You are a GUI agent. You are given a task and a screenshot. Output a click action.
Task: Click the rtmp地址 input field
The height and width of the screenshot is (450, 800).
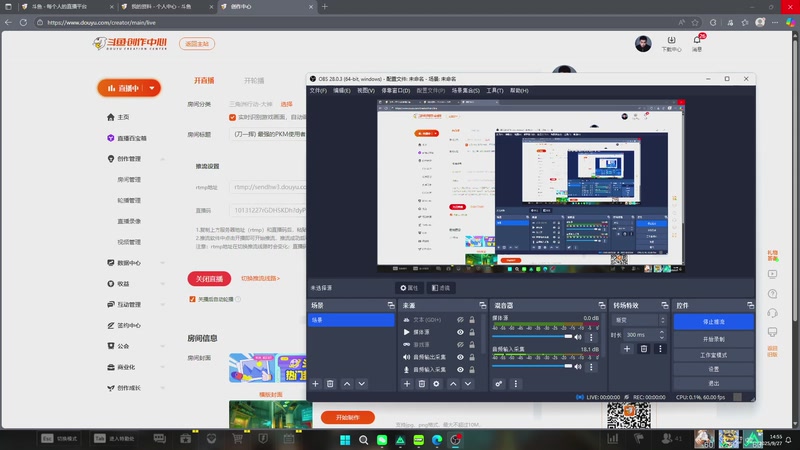[268, 187]
